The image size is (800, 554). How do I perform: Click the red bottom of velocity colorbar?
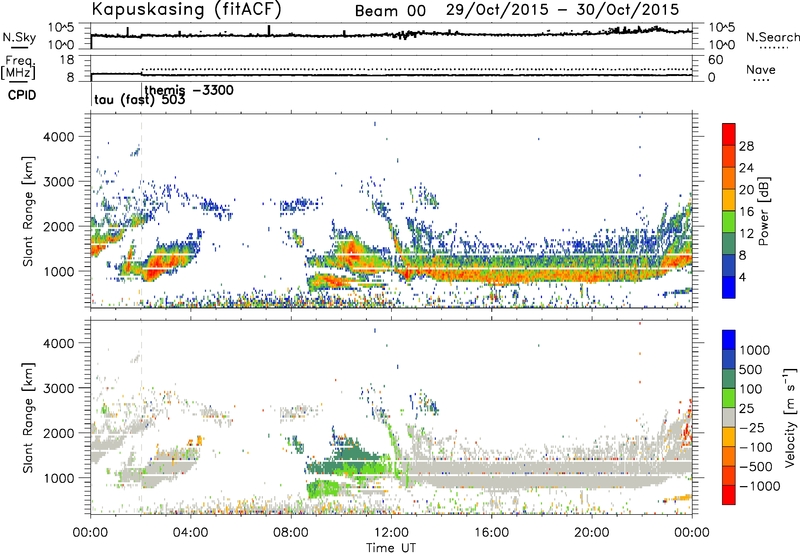pyautogui.click(x=729, y=495)
